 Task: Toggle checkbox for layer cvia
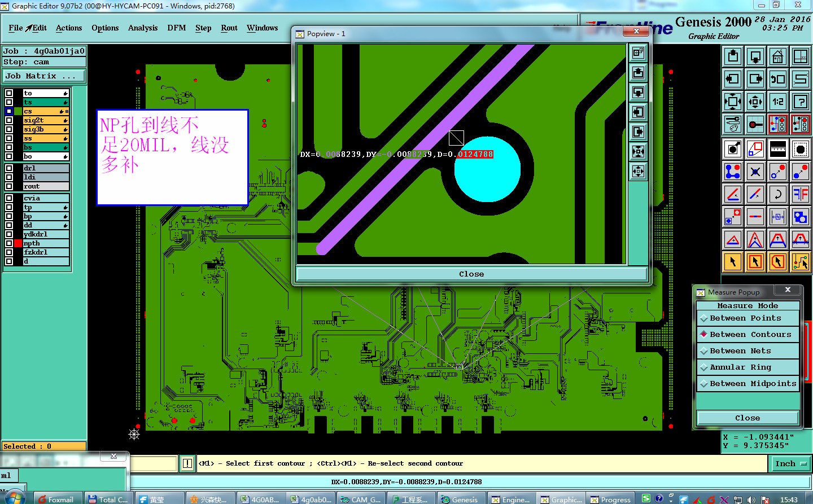click(x=9, y=198)
